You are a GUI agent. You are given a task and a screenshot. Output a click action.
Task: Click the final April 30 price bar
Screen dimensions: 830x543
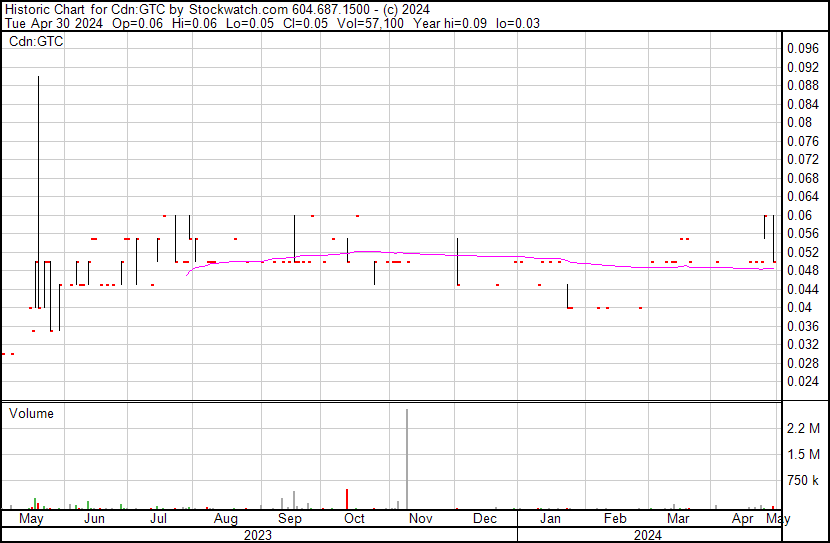pyautogui.click(x=773, y=239)
